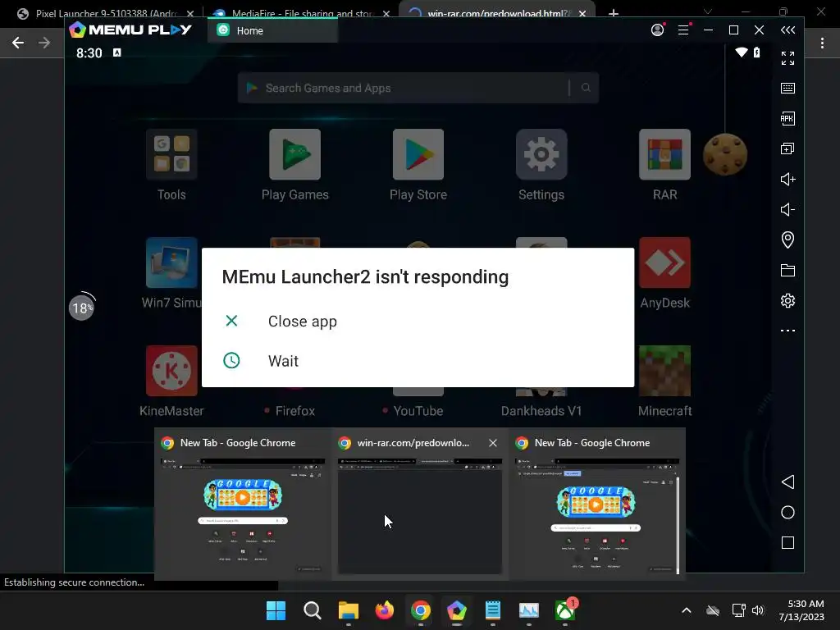Screen dimensions: 840x630
Task: Expand the system tray hidden icons chevron
Action: coord(687,610)
